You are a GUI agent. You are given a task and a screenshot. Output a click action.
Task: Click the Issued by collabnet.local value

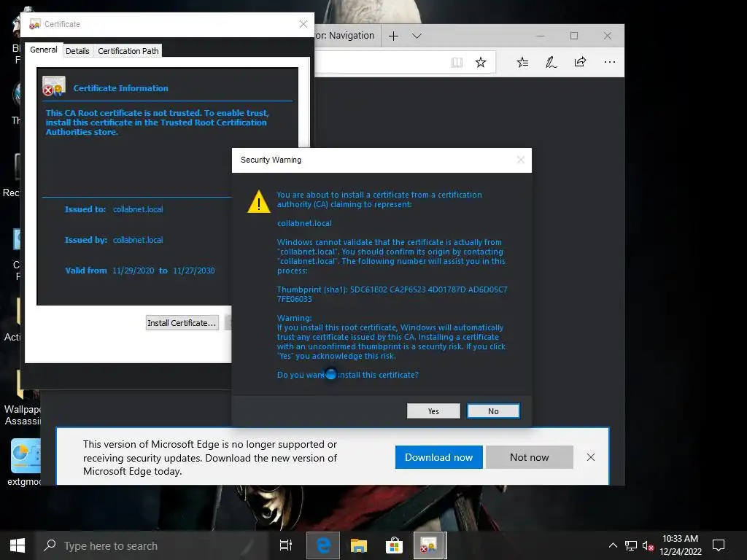tap(138, 240)
